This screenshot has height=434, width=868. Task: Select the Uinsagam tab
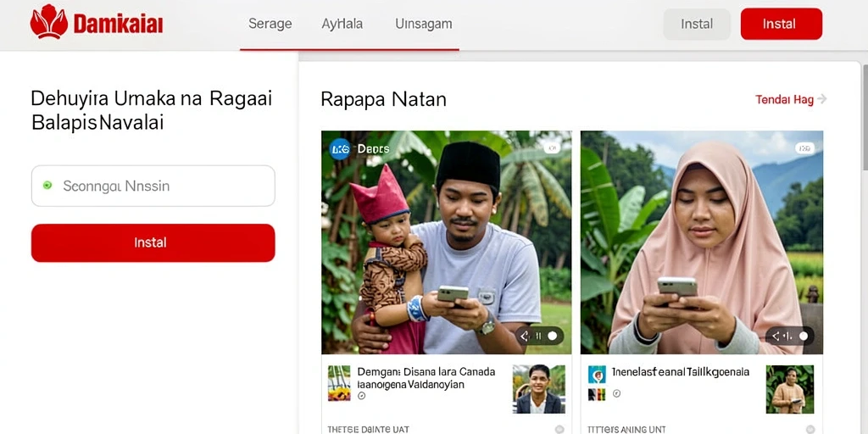click(x=424, y=24)
